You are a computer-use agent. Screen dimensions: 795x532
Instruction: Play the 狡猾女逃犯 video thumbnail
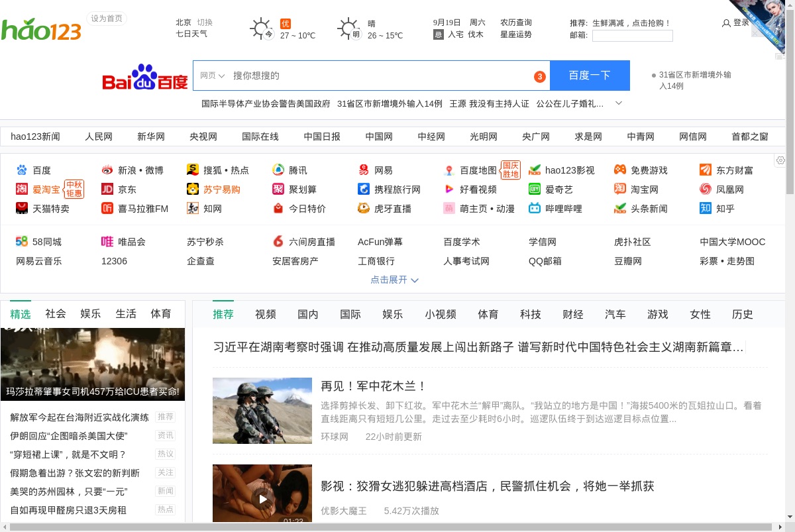[x=262, y=494]
